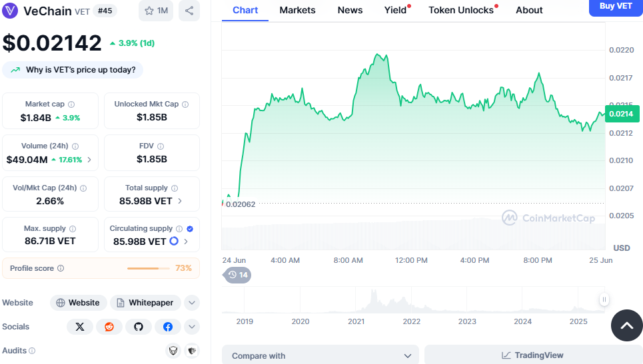Image resolution: width=643 pixels, height=364 pixels.
Task: Expand more socials chevron
Action: pos(192,327)
